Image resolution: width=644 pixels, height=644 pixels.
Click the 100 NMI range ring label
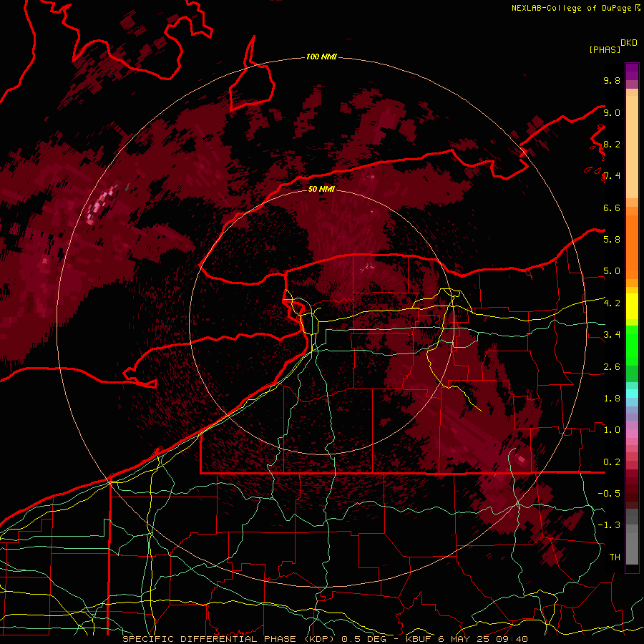point(321,57)
